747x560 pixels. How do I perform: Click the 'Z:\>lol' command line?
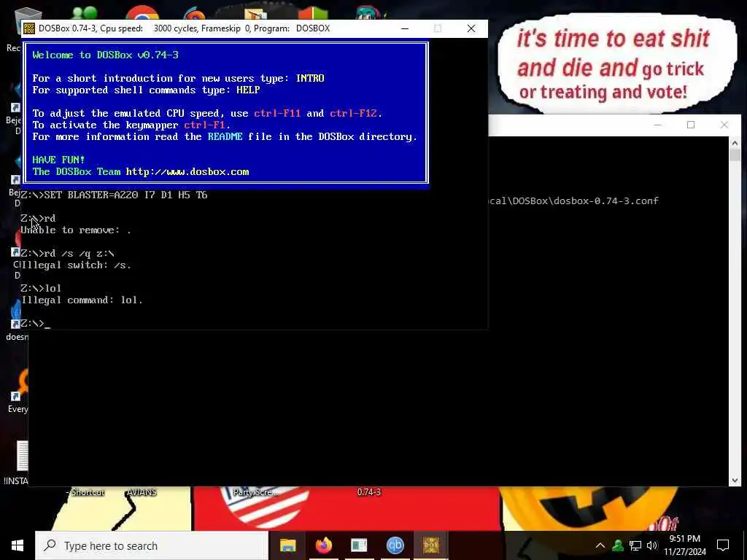[x=41, y=289]
